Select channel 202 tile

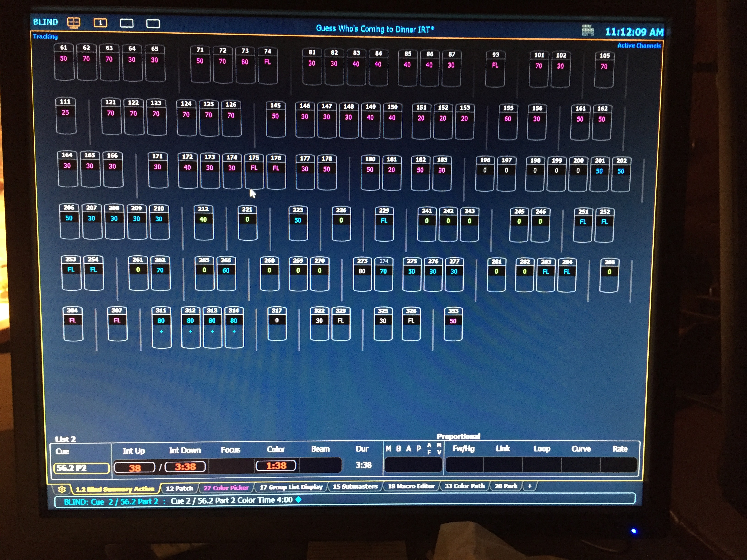tap(621, 174)
